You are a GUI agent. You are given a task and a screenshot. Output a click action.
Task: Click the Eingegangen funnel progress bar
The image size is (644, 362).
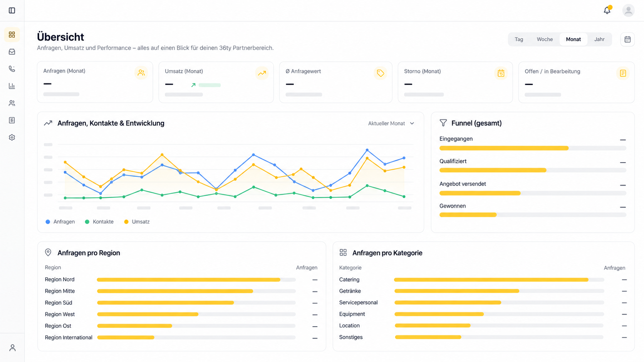click(x=533, y=148)
